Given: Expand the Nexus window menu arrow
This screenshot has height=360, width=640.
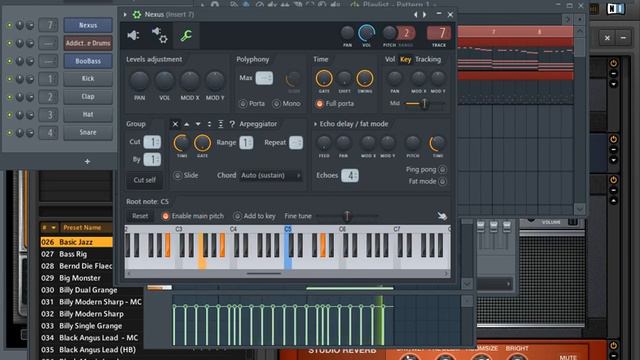Looking at the screenshot, I should point(125,15).
